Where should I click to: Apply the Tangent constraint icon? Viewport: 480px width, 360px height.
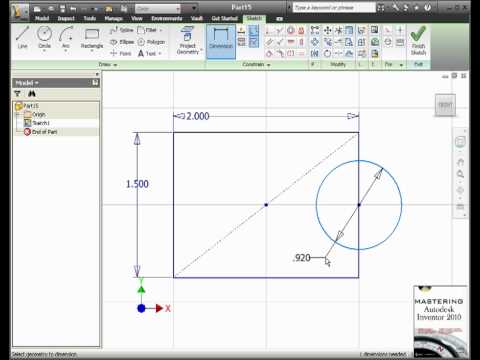[269, 53]
